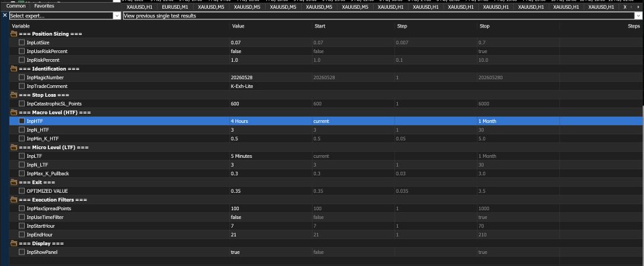Switch to the Favorites tab
Image resolution: width=644 pixels, height=266 pixels.
[44, 6]
